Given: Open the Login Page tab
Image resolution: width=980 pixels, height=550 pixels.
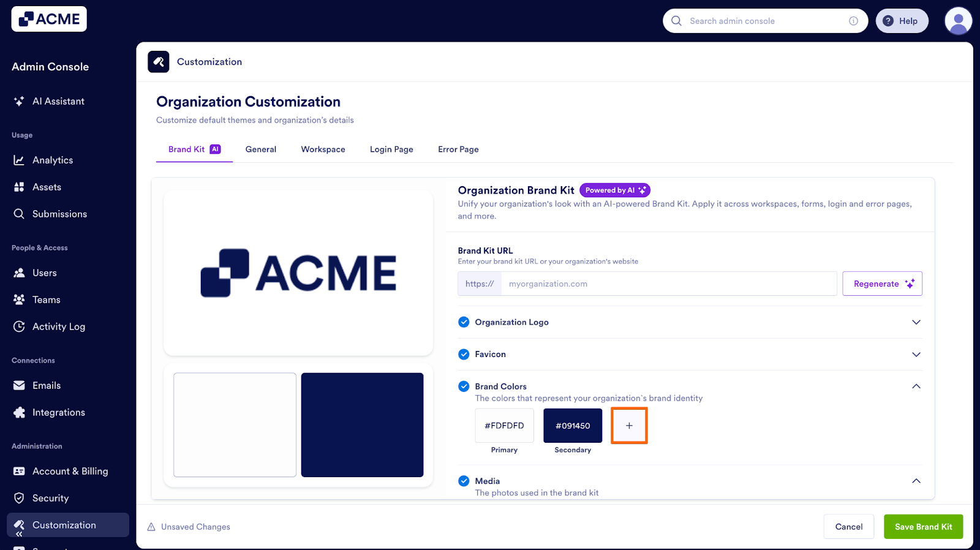Looking at the screenshot, I should tap(391, 149).
